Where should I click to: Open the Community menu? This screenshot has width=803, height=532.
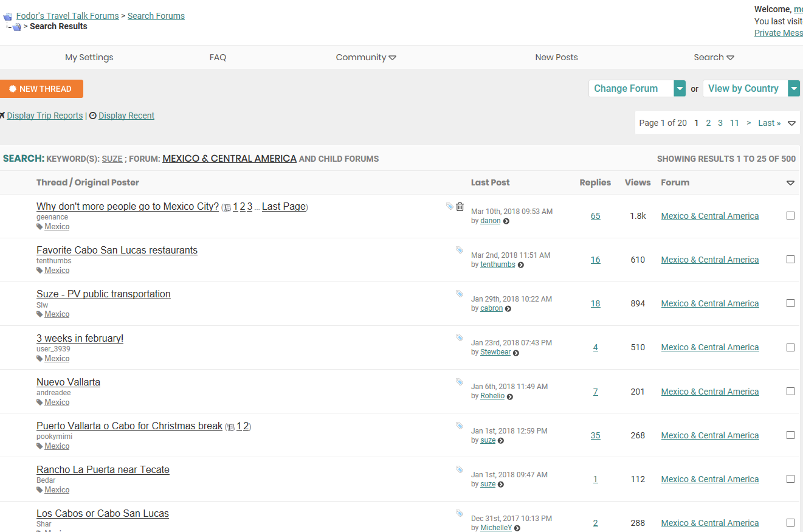coord(365,57)
